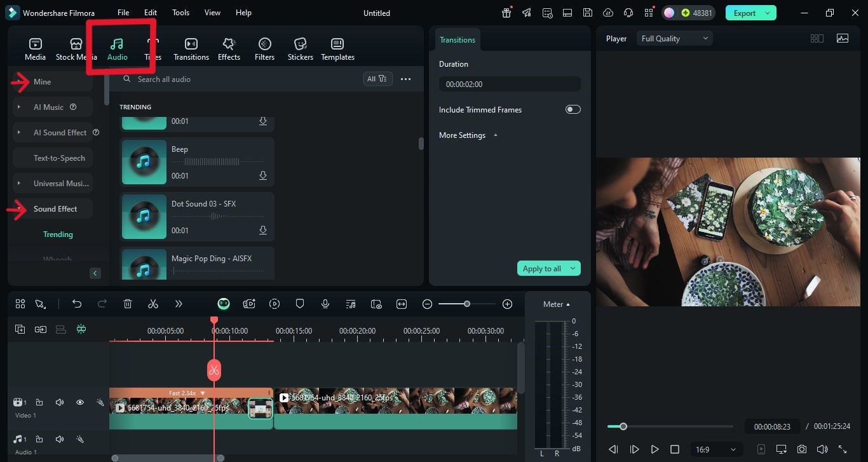The width and height of the screenshot is (868, 462).
Task: Click the paper plane share icon
Action: pos(527,13)
